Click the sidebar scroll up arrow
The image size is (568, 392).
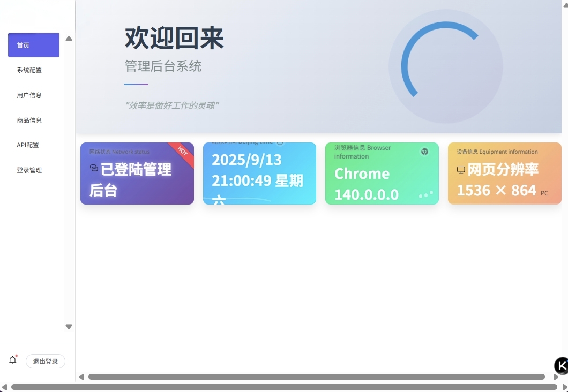(x=69, y=39)
